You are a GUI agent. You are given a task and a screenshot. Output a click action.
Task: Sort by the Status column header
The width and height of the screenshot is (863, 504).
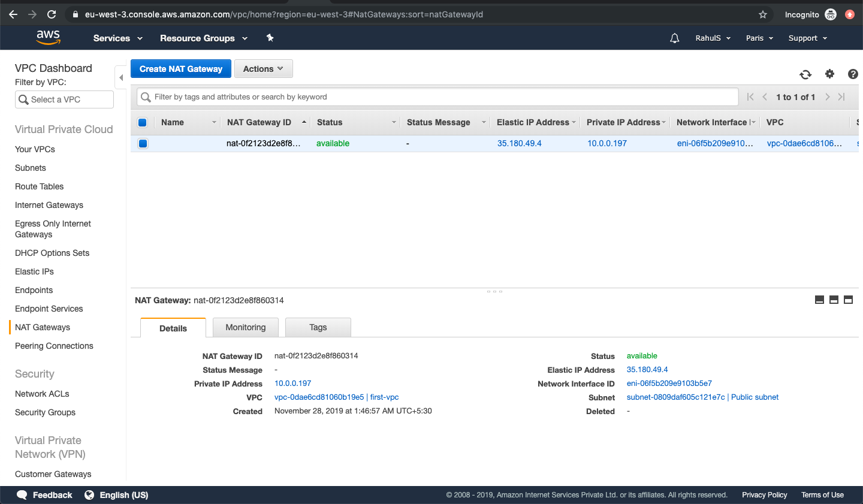coord(328,122)
